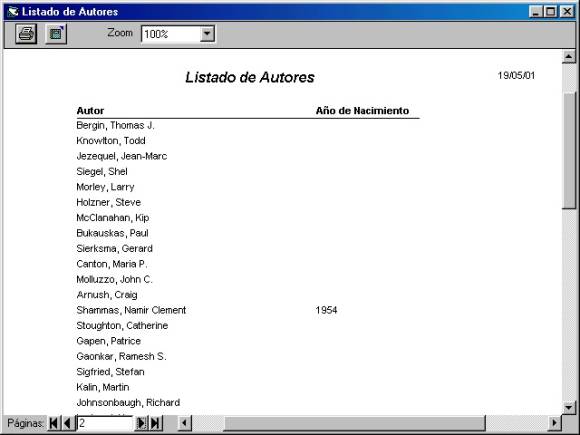This screenshot has height=435, width=580.
Task: Click the 100% zoom combo box field
Action: pos(178,34)
